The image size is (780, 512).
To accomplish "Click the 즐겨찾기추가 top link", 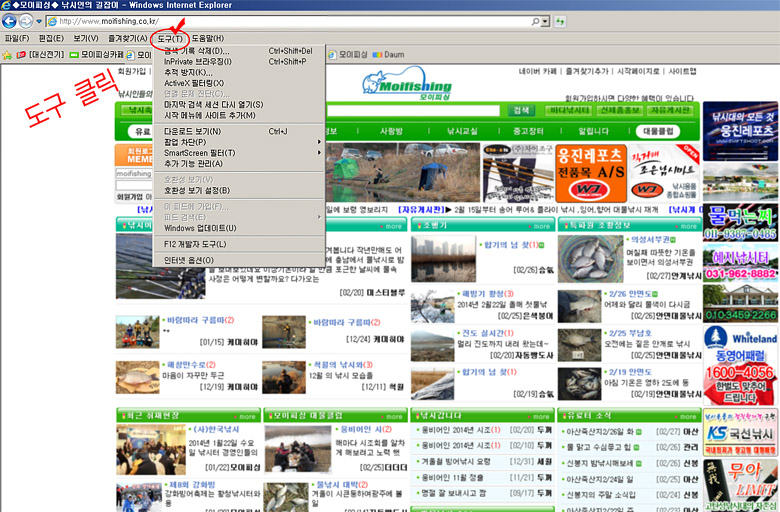I will [587, 72].
